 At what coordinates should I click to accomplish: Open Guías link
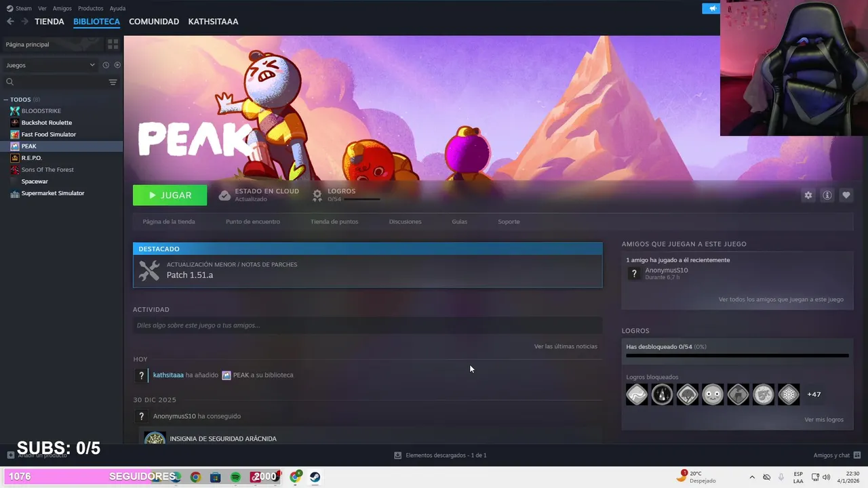coord(460,222)
